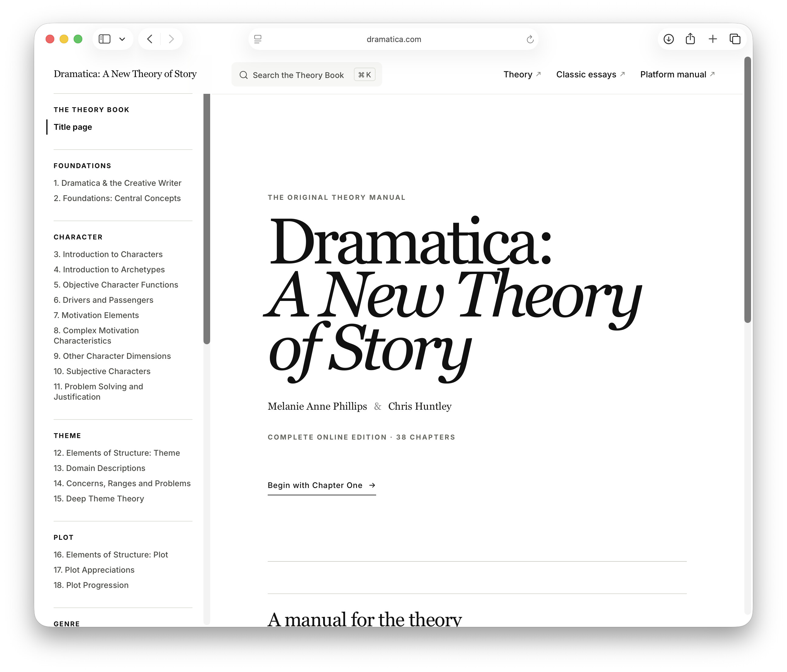Screen dimensions: 787x672
Task: Open chapter 14. Concerns, Ranges and Problems
Action: coord(122,483)
